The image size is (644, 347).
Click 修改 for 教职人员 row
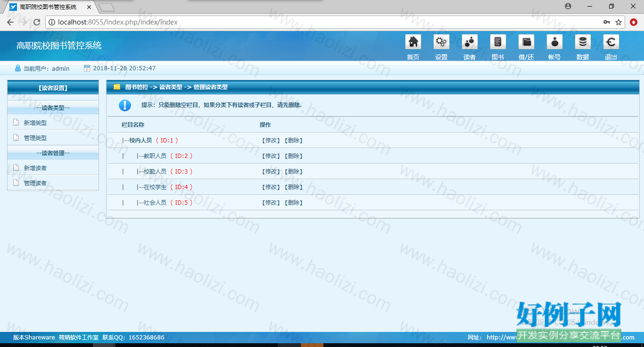[271, 156]
